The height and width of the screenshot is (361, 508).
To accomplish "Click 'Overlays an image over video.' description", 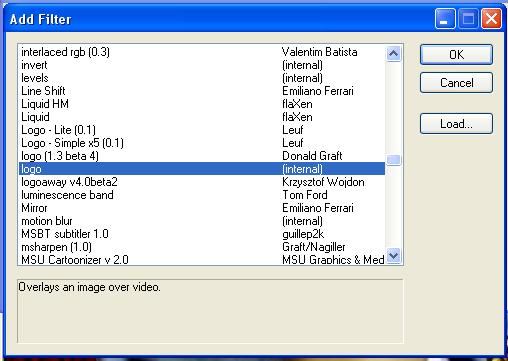I will tap(89, 287).
